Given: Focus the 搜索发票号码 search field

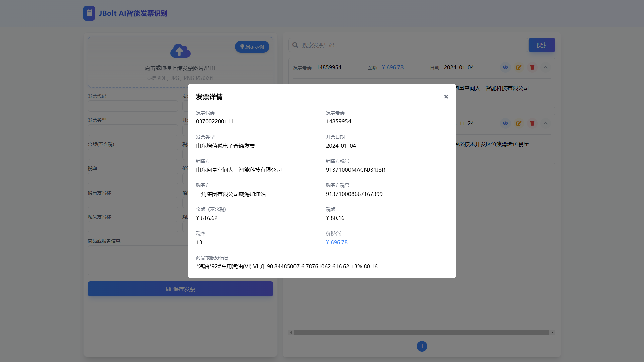Looking at the screenshot, I should click(x=408, y=45).
